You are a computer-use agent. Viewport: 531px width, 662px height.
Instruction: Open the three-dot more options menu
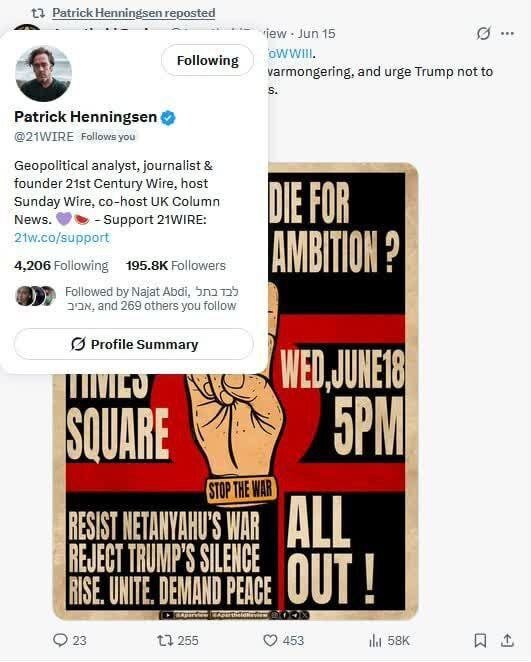point(507,33)
